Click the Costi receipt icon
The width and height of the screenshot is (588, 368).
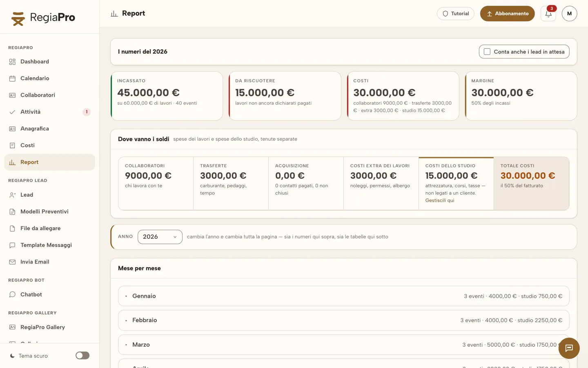(12, 146)
